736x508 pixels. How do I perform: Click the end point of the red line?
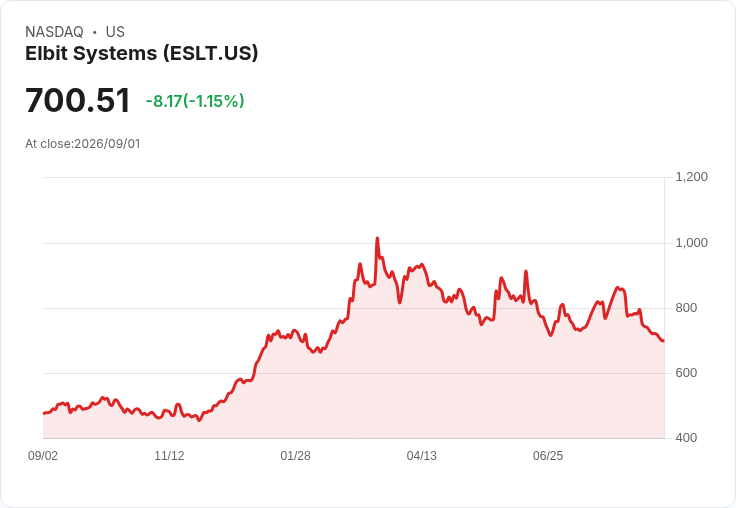click(663, 341)
